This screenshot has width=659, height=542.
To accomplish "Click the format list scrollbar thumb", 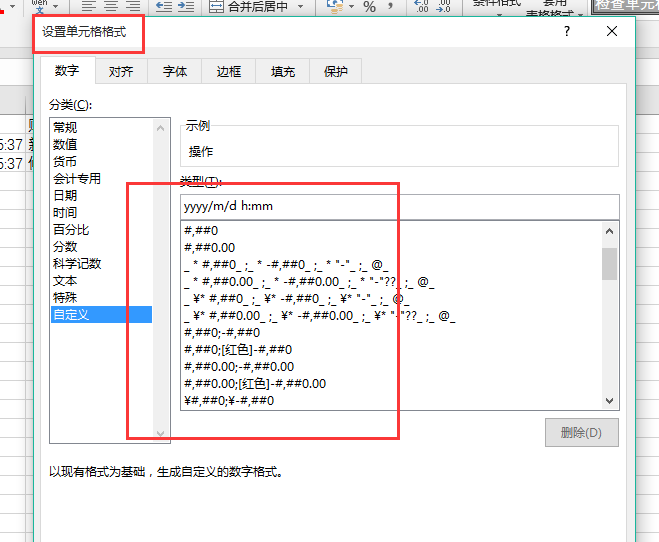I will pos(609,264).
